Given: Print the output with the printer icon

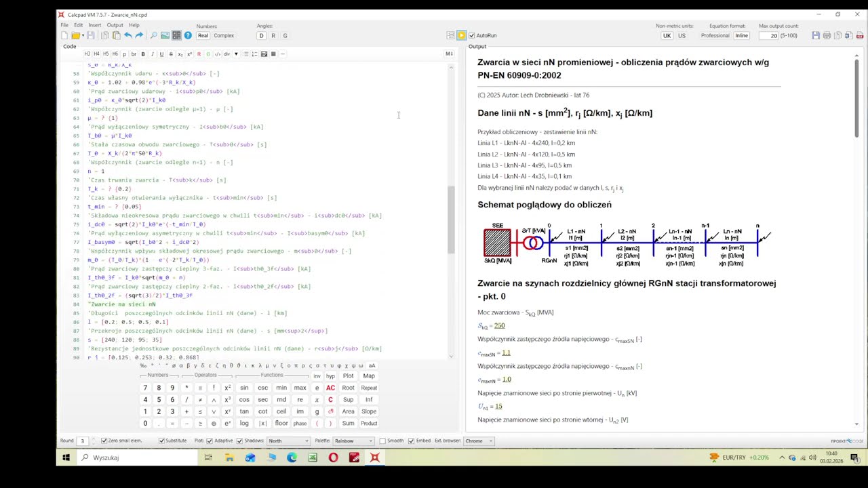Looking at the screenshot, I should [x=827, y=35].
